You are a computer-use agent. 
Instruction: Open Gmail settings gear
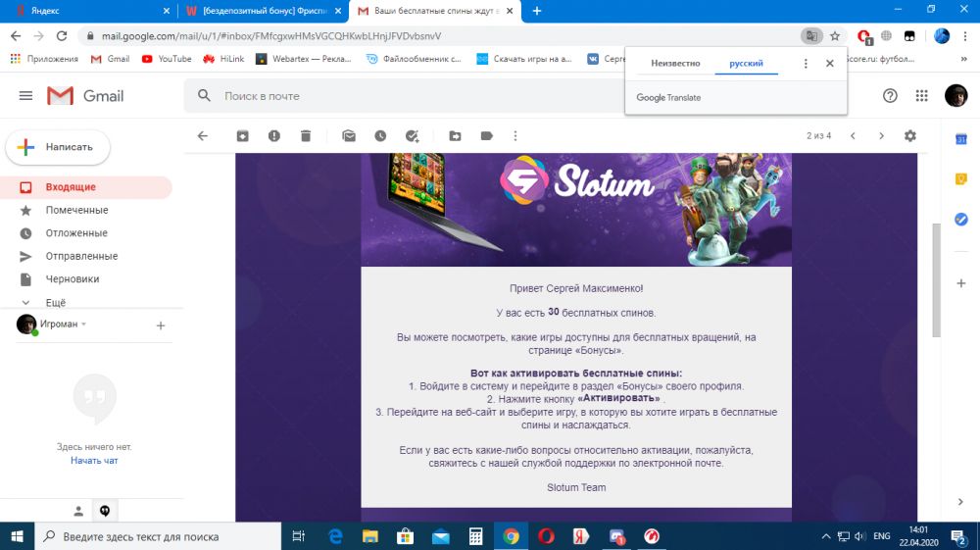[x=910, y=135]
